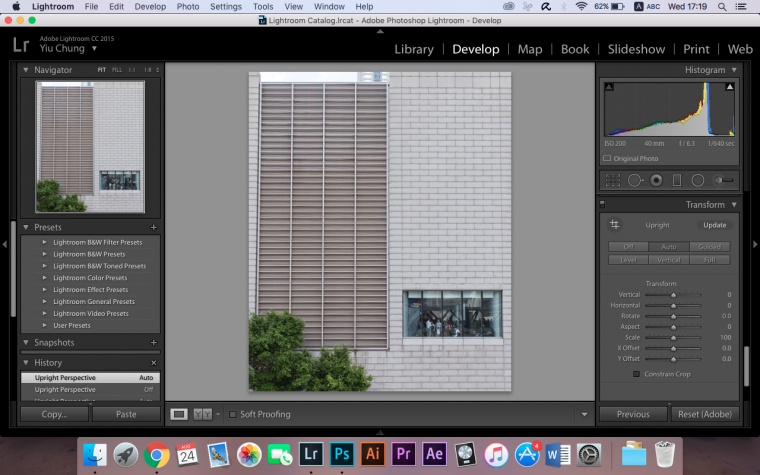Expand Lightroom Color Presets folder
Image resolution: width=760 pixels, height=475 pixels.
(x=45, y=278)
